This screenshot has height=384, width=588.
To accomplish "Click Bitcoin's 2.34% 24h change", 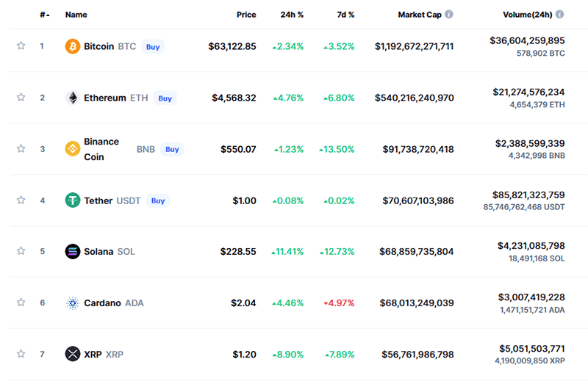I will point(288,46).
